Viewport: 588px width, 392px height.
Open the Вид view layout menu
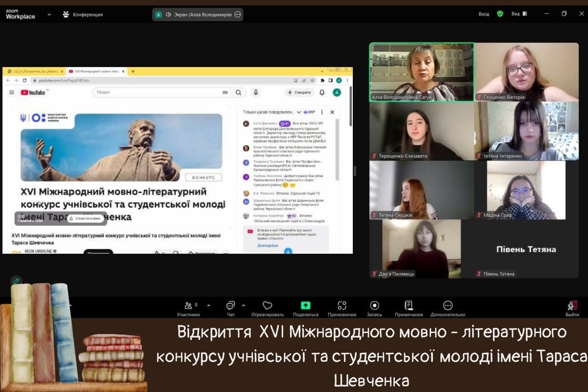point(519,14)
